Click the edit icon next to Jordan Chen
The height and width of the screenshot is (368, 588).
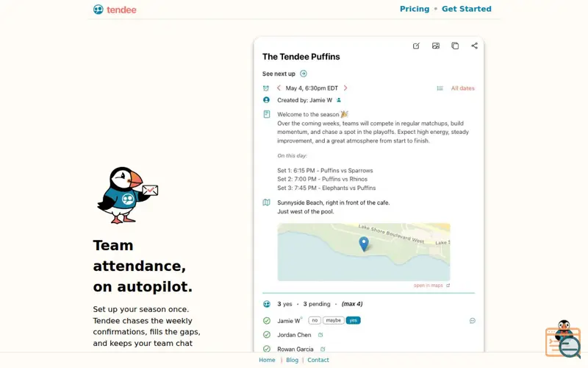point(320,335)
